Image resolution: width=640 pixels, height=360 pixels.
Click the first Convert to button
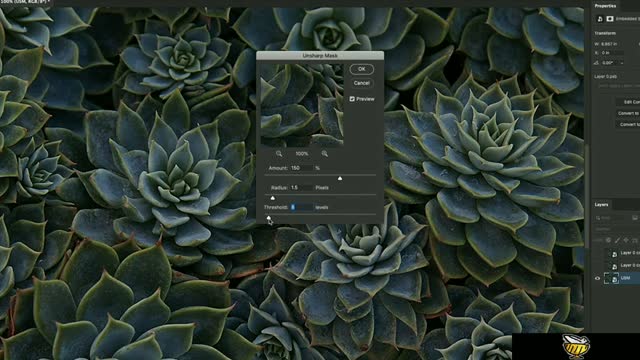(x=629, y=113)
